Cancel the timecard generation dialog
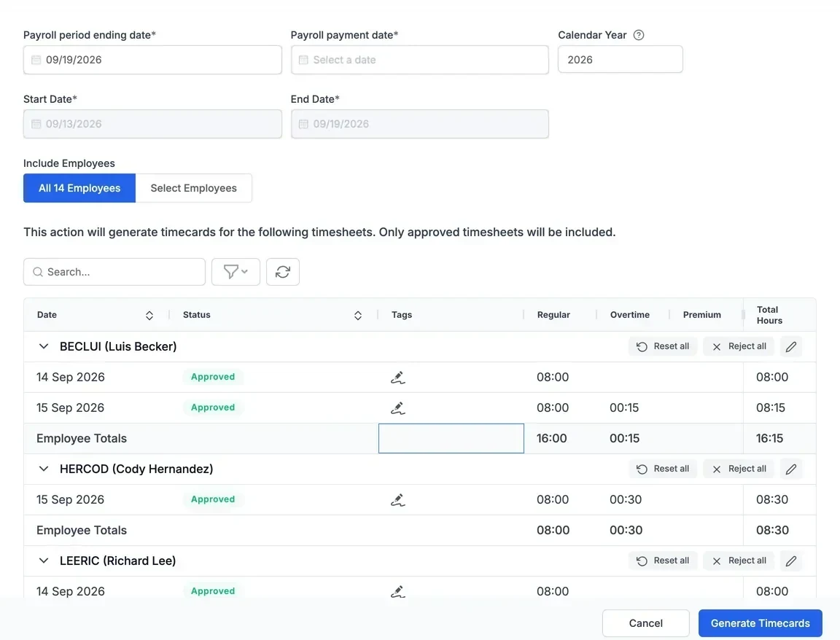Image resolution: width=840 pixels, height=640 pixels. coord(645,623)
